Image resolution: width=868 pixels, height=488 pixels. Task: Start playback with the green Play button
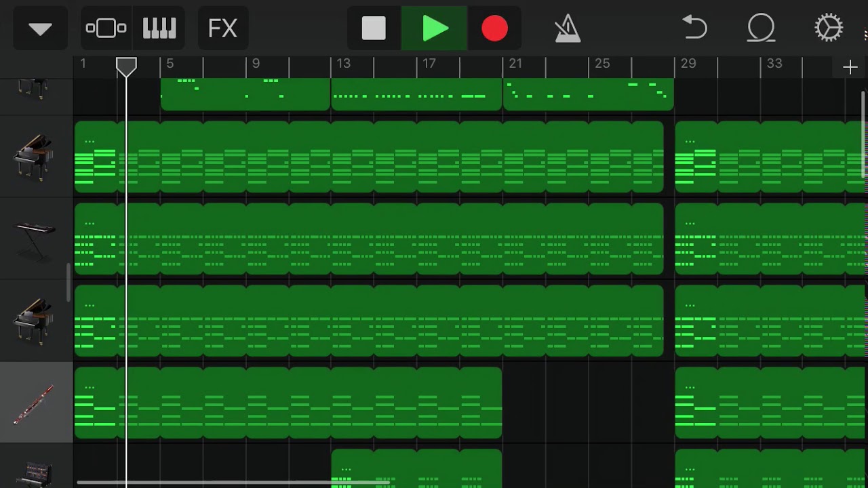click(435, 28)
